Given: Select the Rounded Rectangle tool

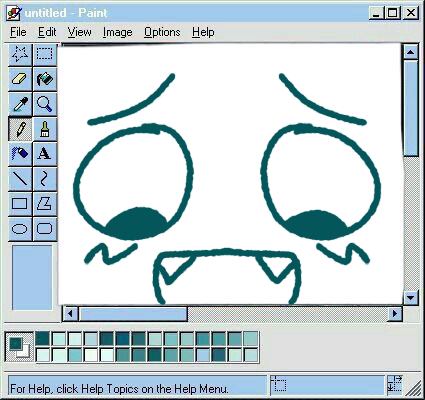Looking at the screenshot, I should click(x=45, y=229).
